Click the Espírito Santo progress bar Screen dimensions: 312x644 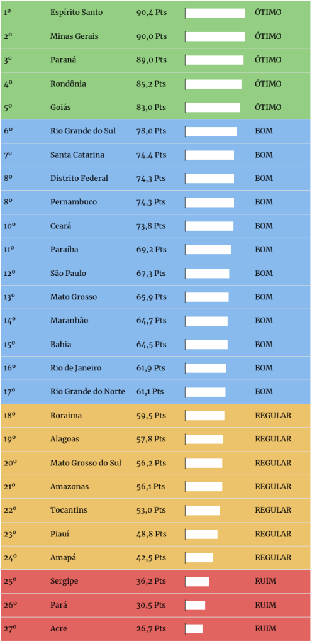coord(214,13)
